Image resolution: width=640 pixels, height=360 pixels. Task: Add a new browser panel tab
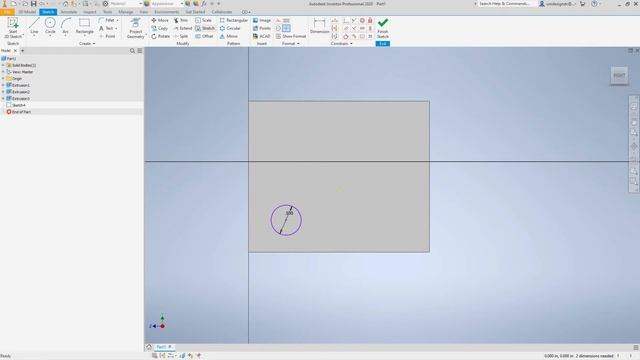tap(22, 51)
